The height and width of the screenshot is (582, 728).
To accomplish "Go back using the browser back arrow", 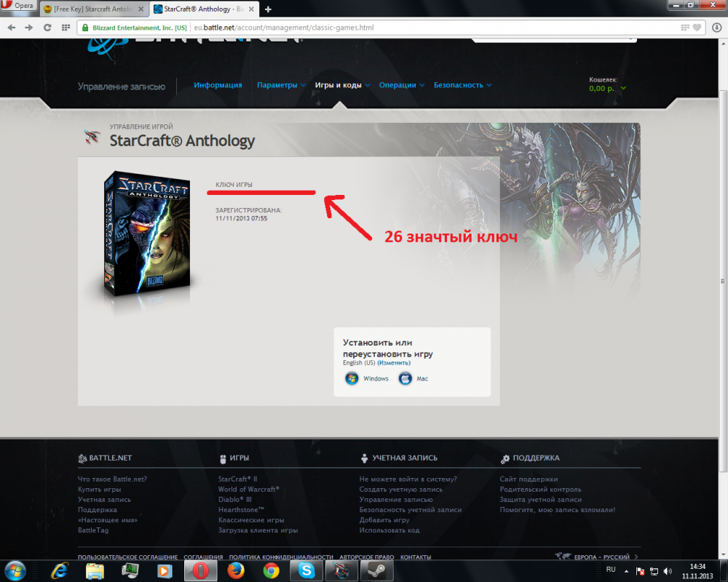I will (11, 28).
